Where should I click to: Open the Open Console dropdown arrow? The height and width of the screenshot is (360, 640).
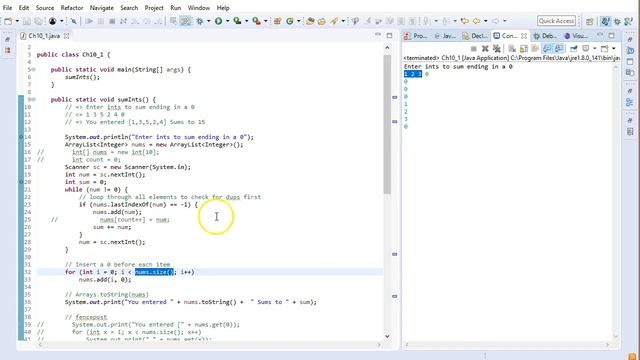(x=613, y=49)
